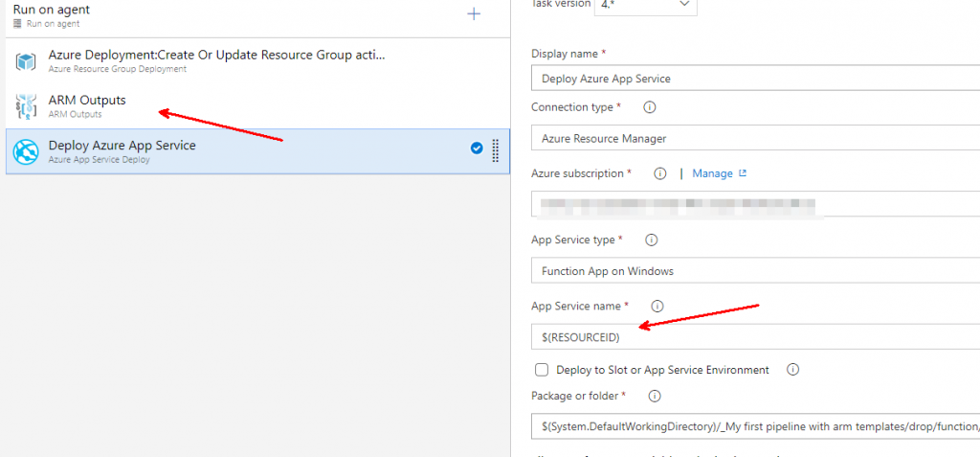Click external link icon beside Manage
This screenshot has height=457, width=980.
[743, 173]
